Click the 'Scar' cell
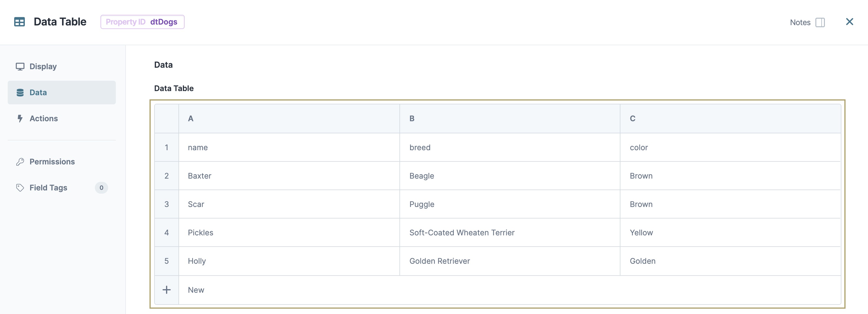 pos(289,204)
